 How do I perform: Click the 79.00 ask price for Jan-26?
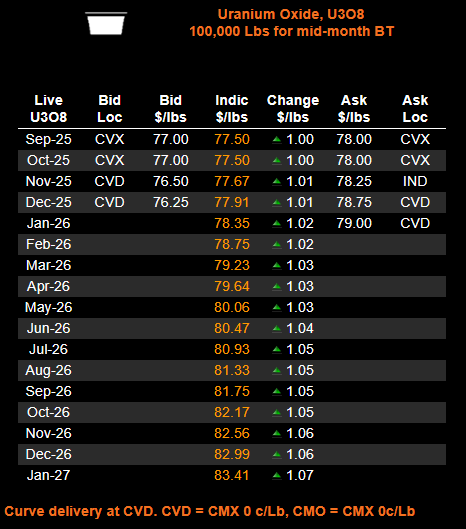click(x=354, y=223)
